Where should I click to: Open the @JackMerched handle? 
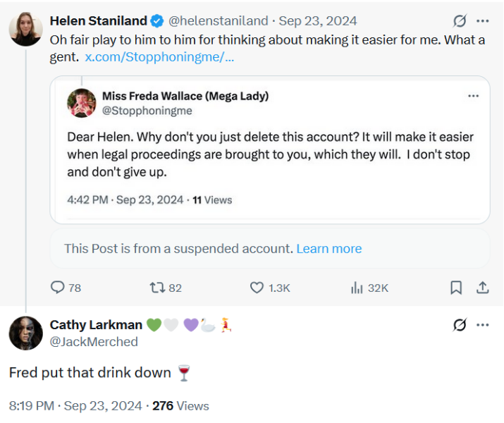pyautogui.click(x=94, y=342)
